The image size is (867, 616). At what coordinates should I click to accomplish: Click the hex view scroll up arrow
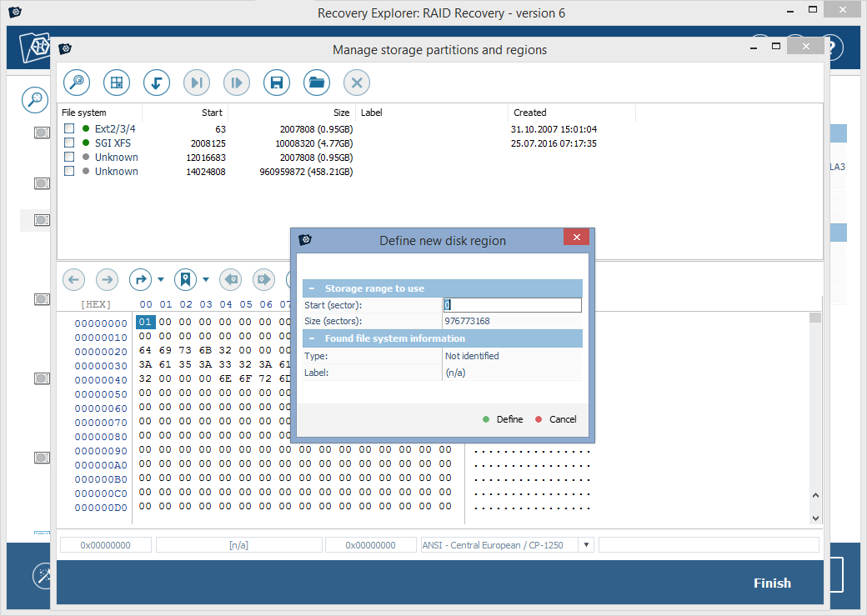pos(815,495)
